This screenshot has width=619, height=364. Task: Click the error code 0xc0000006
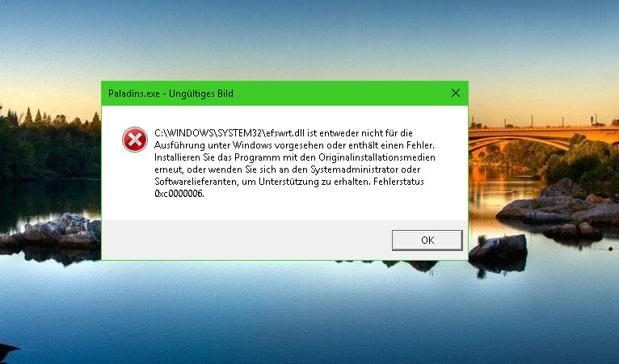click(x=179, y=194)
